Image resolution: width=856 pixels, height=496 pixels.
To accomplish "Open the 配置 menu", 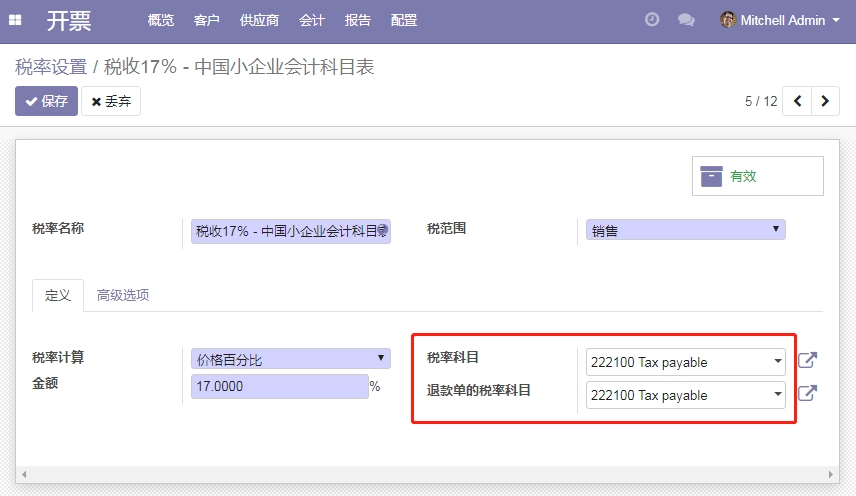I will 404,20.
